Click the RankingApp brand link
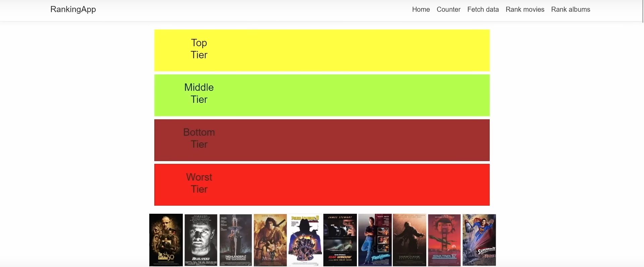The height and width of the screenshot is (267, 644). click(73, 9)
